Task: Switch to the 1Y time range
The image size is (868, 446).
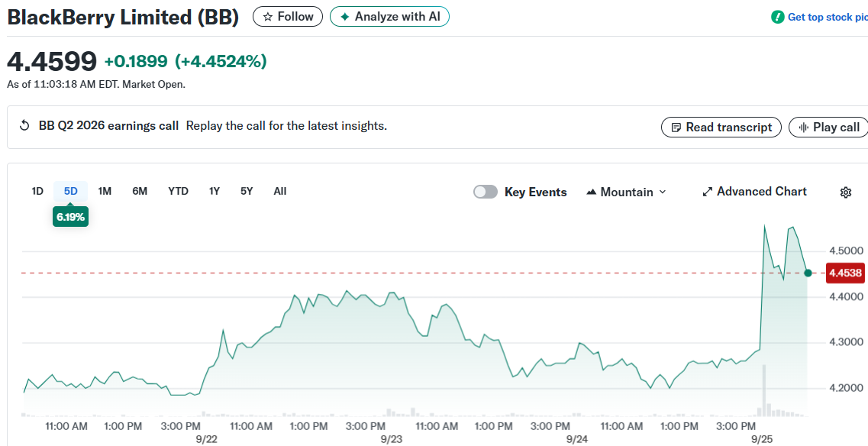Action: point(215,191)
